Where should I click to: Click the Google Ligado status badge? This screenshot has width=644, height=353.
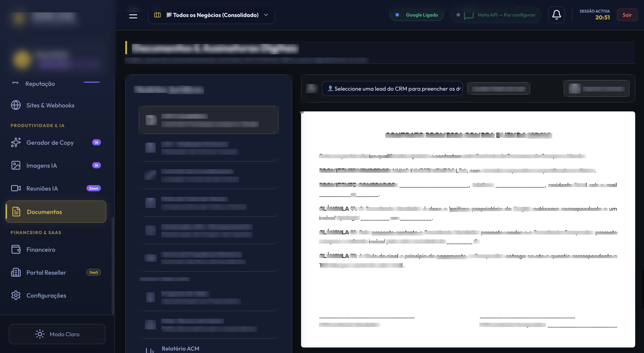click(416, 15)
